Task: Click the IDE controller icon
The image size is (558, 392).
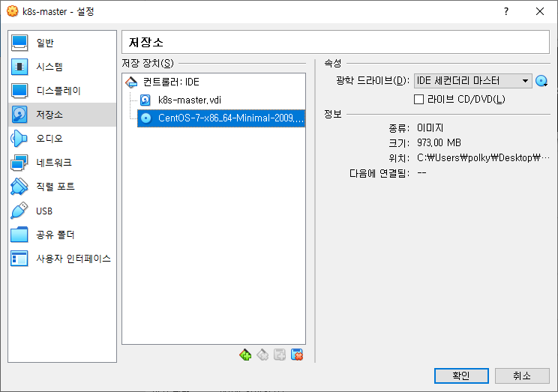Action: [x=131, y=82]
